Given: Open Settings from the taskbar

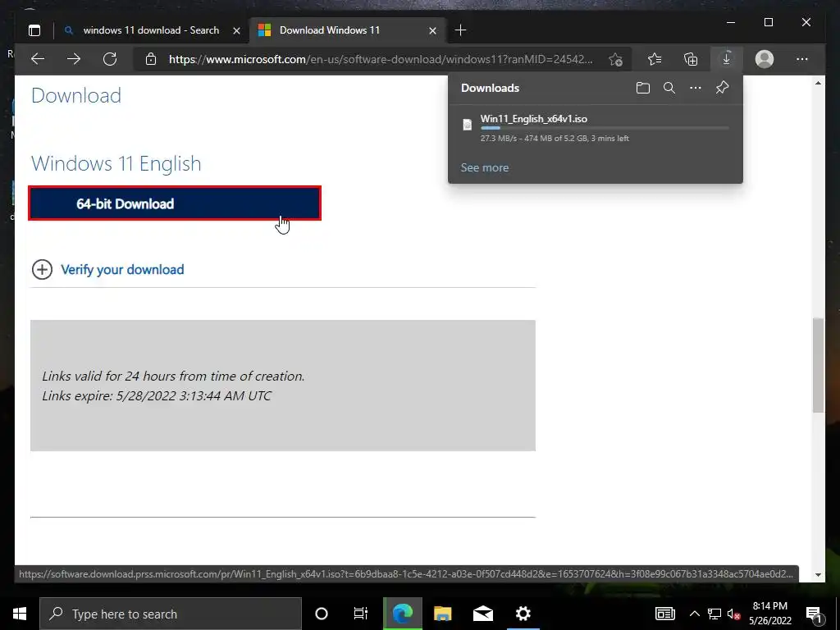Looking at the screenshot, I should click(x=523, y=614).
